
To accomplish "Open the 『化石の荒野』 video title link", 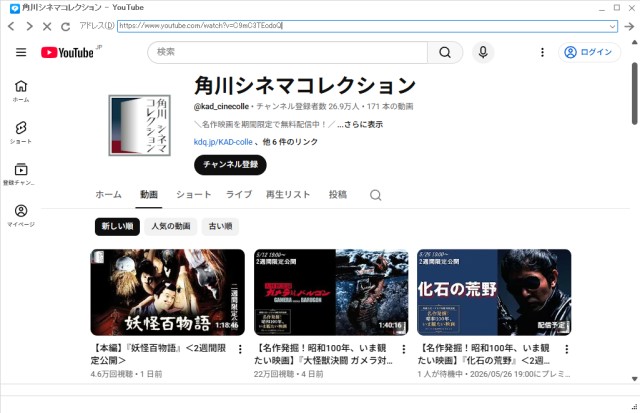I will 484,354.
